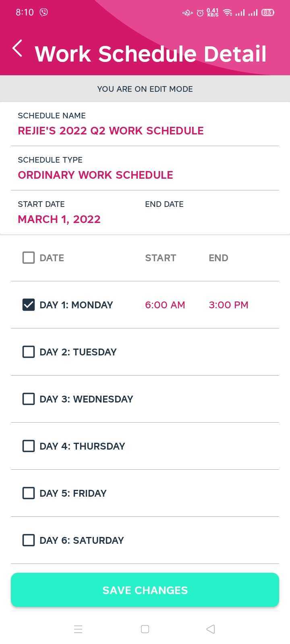290x644 pixels.
Task: Edit the schedule name field
Action: pos(111,131)
